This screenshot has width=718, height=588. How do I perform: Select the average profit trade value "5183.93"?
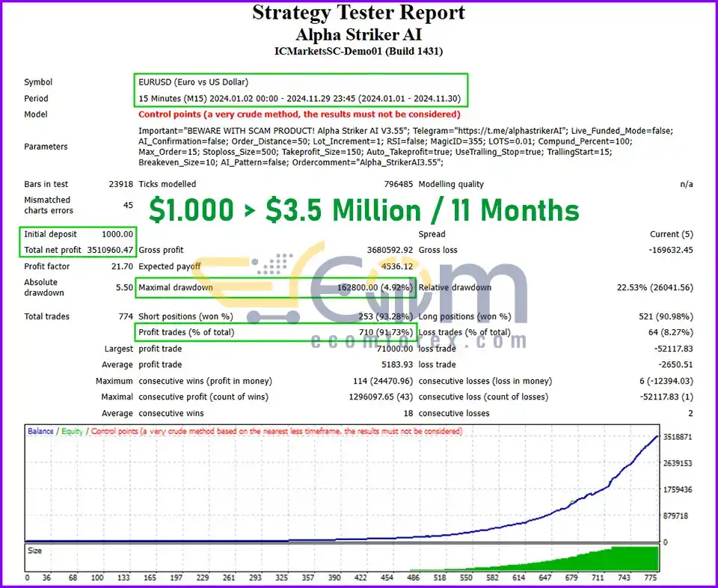point(397,365)
